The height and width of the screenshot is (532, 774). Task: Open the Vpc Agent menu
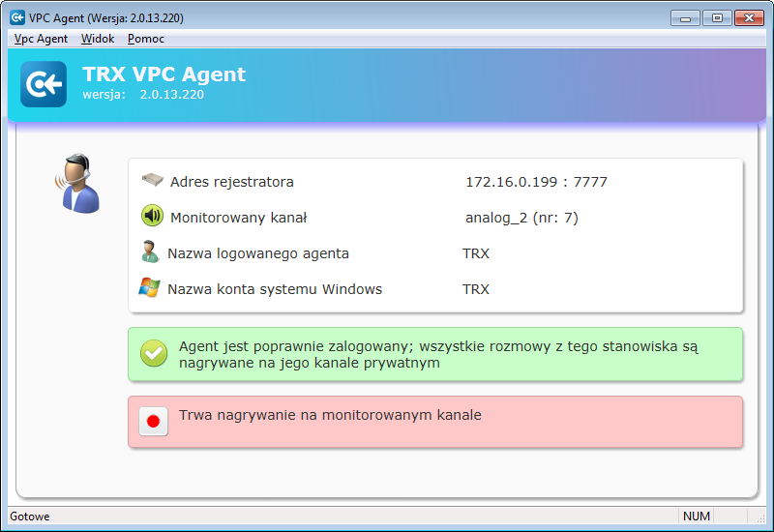41,39
